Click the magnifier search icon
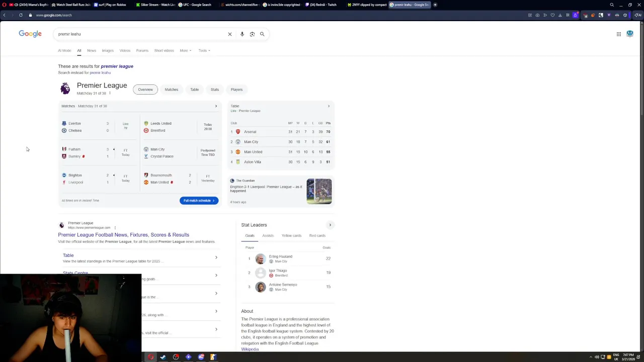 [262, 34]
